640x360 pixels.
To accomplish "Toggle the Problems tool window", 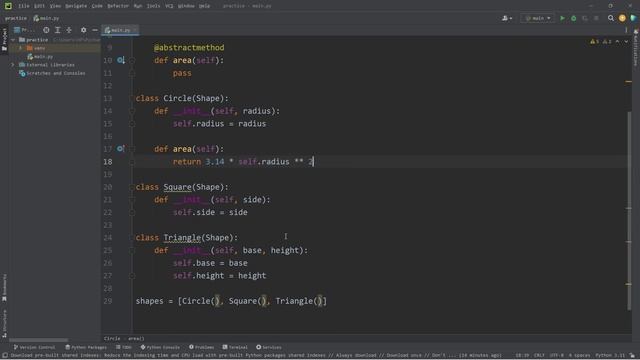I will tap(202, 347).
